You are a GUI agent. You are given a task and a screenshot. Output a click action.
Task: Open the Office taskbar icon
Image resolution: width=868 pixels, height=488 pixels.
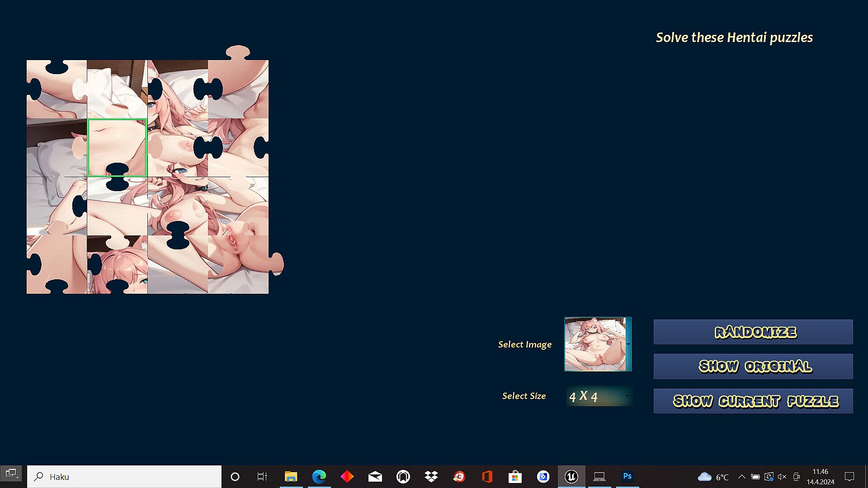coord(487,476)
